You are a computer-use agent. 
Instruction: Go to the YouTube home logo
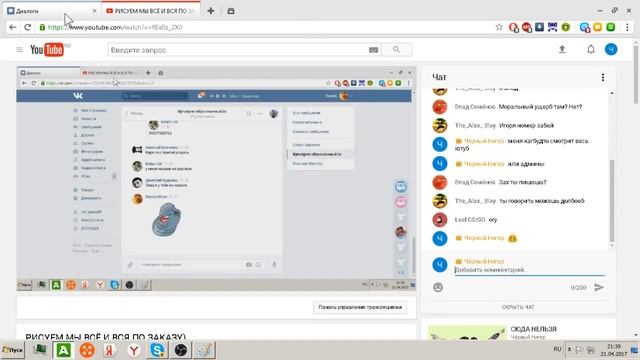click(47, 50)
